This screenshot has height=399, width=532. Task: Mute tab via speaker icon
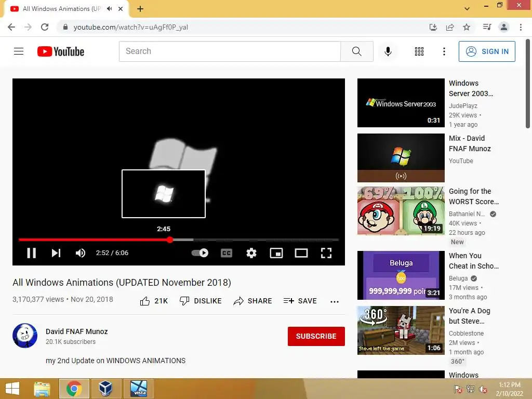(109, 9)
